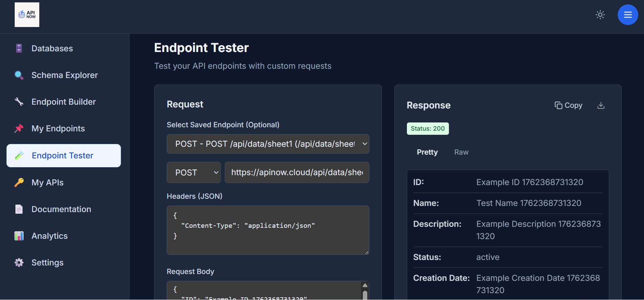Image resolution: width=644 pixels, height=300 pixels.
Task: Open My APIs page
Action: (64, 182)
